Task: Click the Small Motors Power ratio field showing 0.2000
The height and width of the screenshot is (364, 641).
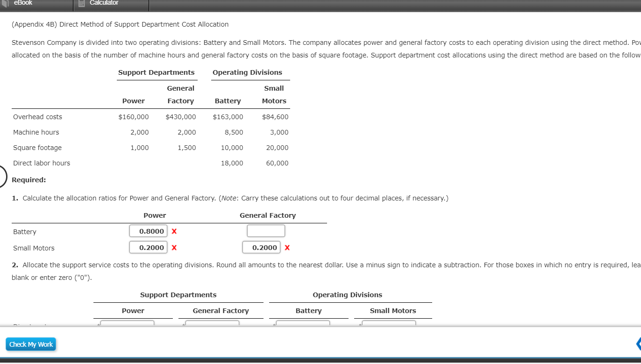Action: click(x=148, y=247)
